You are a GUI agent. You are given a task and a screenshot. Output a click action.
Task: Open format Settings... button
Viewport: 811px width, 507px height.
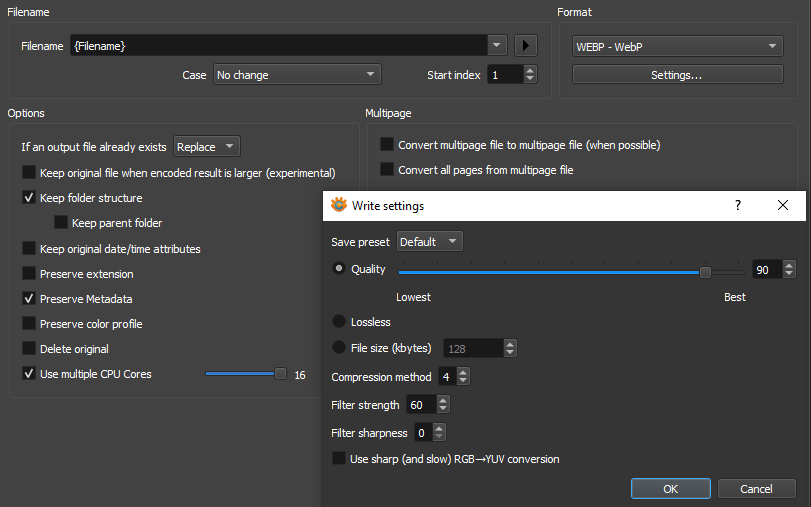pos(677,75)
